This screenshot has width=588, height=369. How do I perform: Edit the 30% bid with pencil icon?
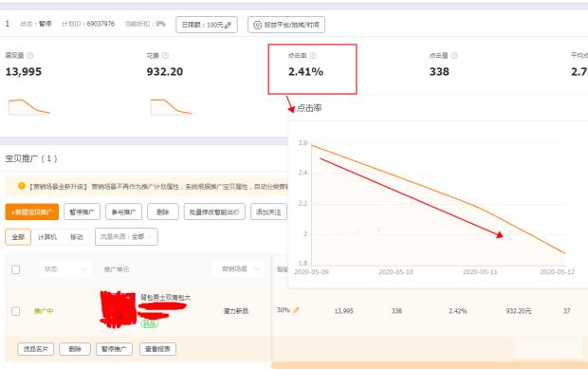click(x=296, y=310)
